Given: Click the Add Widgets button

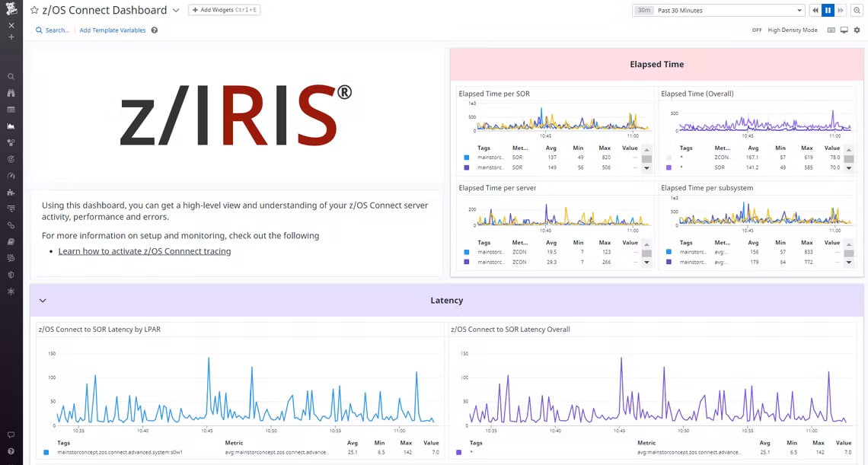Looking at the screenshot, I should click(x=224, y=10).
